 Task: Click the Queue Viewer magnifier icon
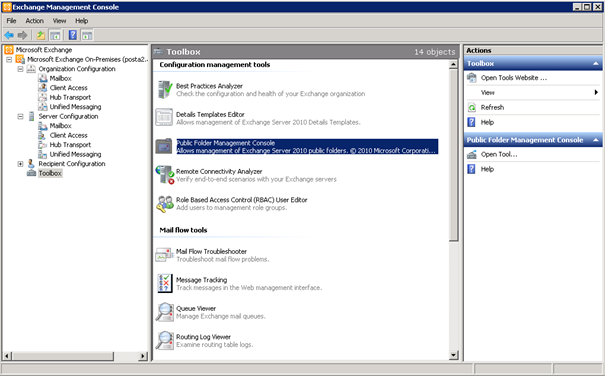tap(165, 312)
